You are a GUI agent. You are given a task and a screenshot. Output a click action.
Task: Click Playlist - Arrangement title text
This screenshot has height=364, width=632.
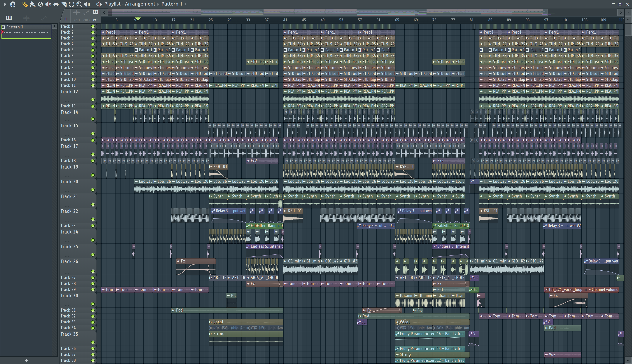pos(130,4)
